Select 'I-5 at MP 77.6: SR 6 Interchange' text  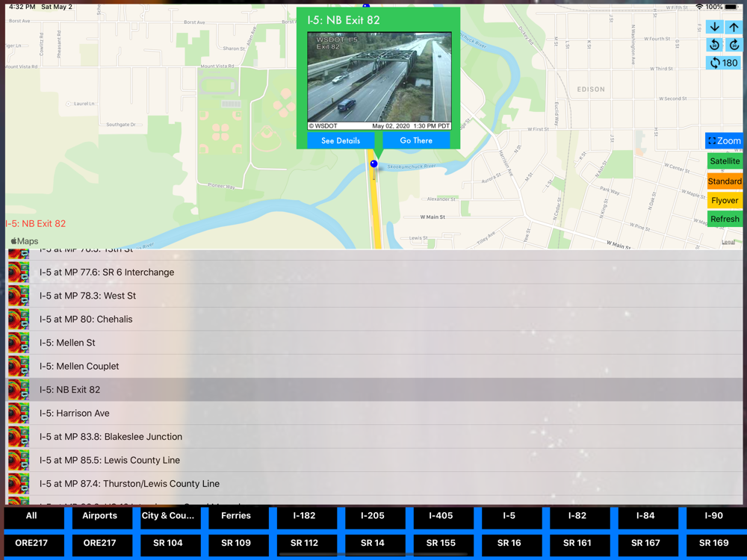107,273
